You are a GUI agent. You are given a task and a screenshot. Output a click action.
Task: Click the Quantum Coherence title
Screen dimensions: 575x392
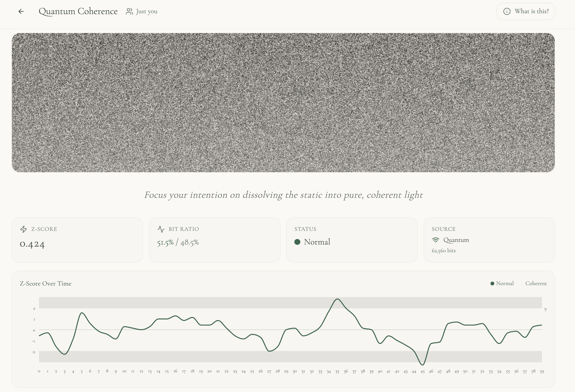pos(78,11)
